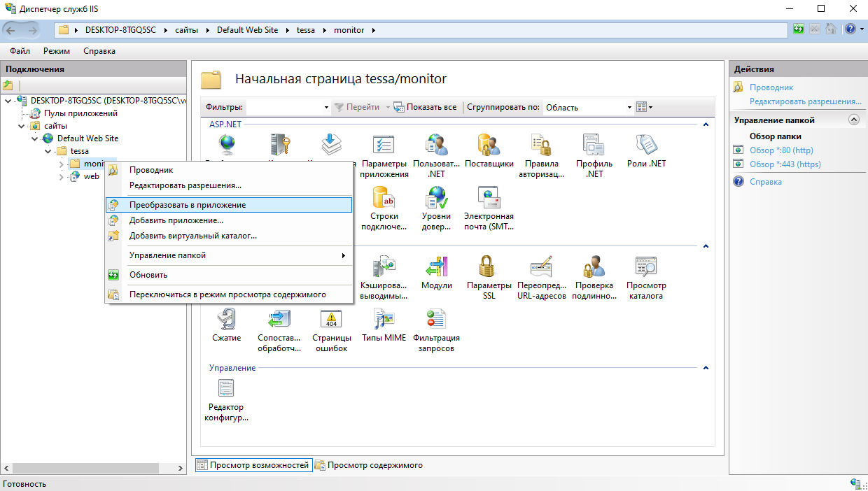Open Просмотр каталога icon
This screenshot has width=868, height=491.
click(645, 267)
